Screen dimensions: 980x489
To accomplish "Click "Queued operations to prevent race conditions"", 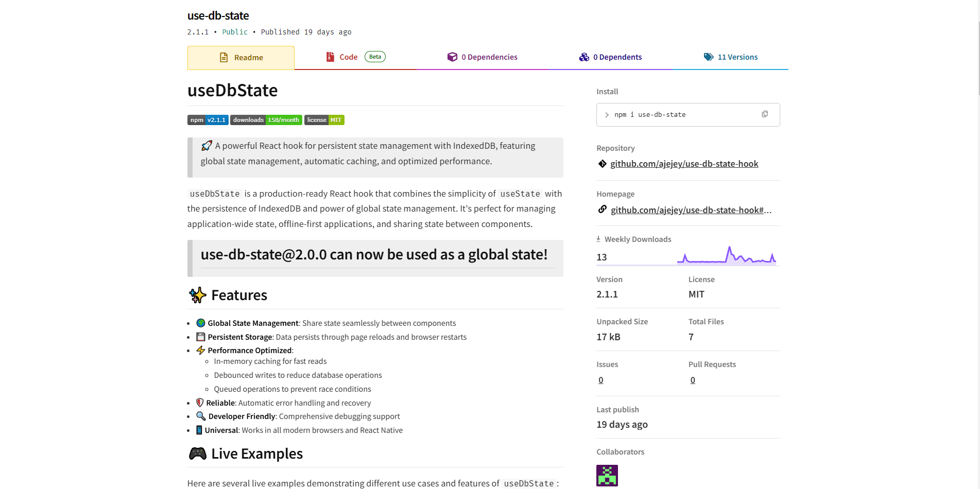I will click(x=293, y=389).
